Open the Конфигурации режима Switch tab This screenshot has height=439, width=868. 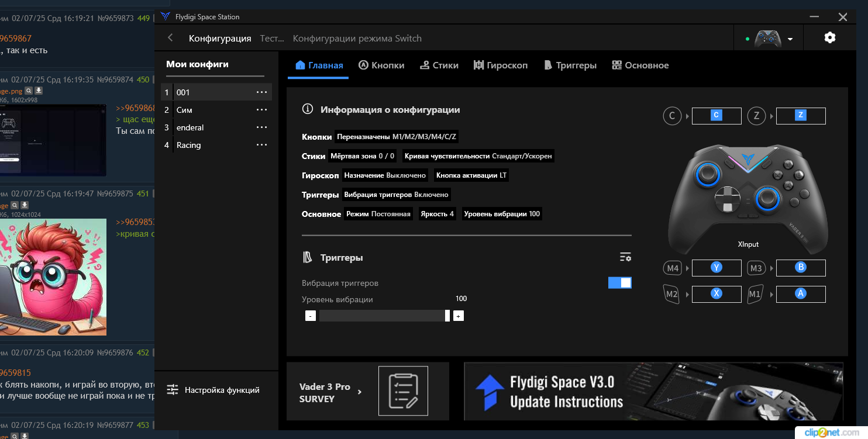click(357, 39)
